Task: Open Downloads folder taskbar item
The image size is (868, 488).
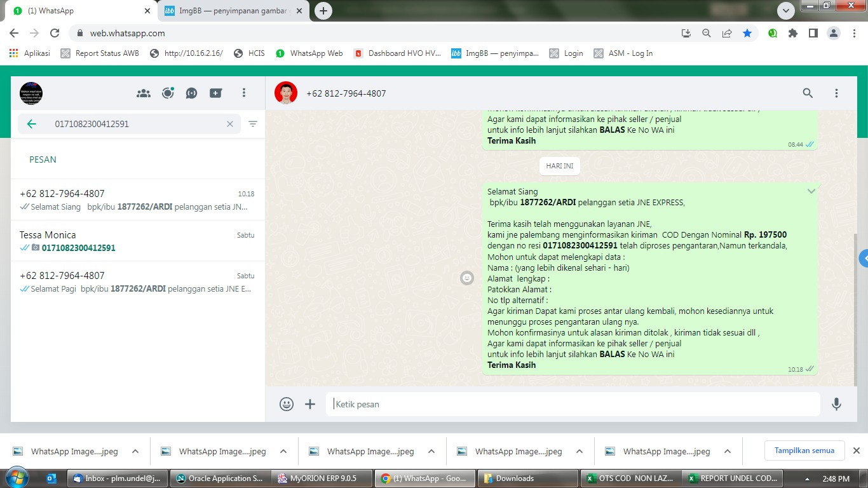Action: pos(527,478)
